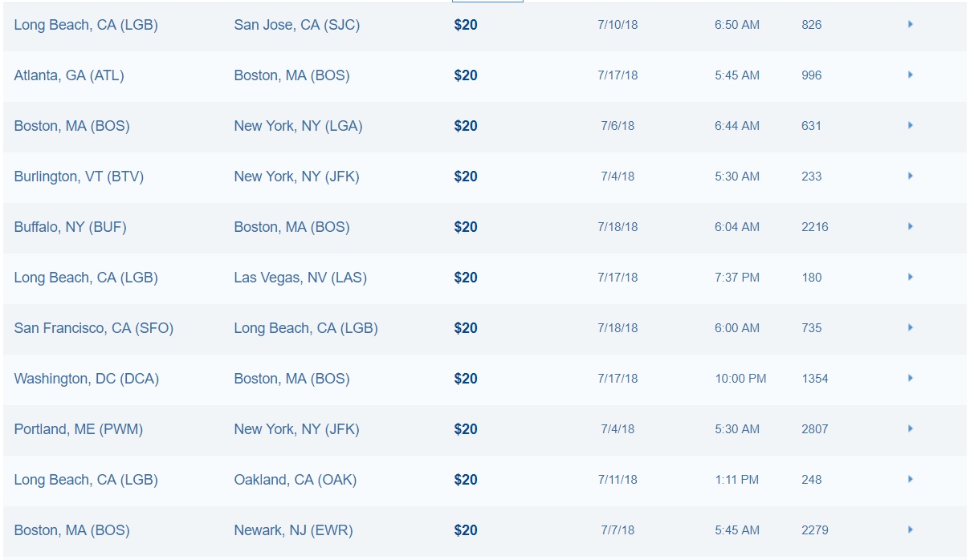
Task: Select Las Vegas, NV (LAS) destination text
Action: (300, 278)
